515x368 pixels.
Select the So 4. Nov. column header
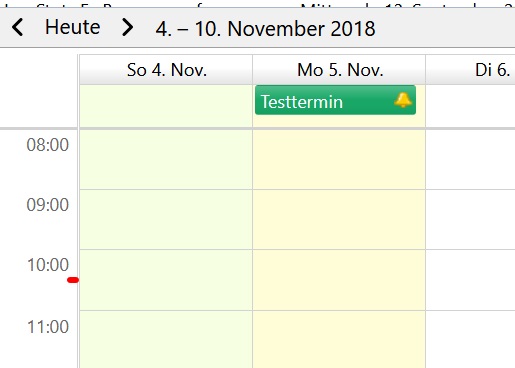click(166, 70)
